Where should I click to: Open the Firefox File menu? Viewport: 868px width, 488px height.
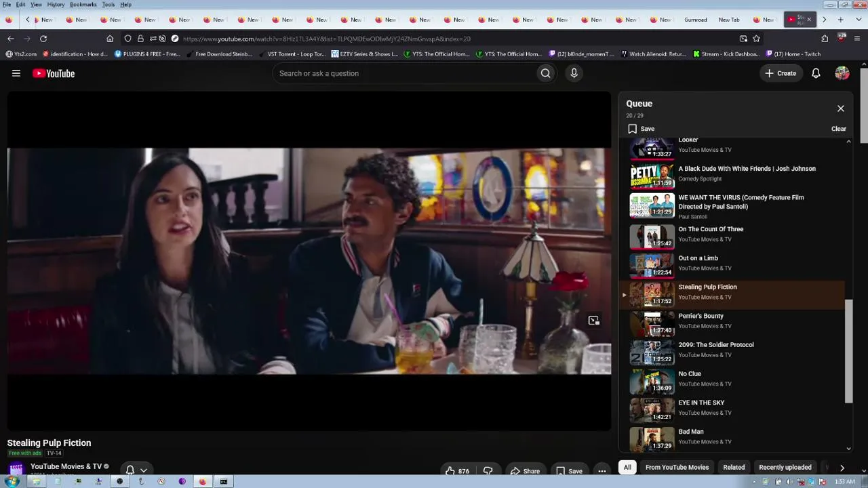(7, 5)
